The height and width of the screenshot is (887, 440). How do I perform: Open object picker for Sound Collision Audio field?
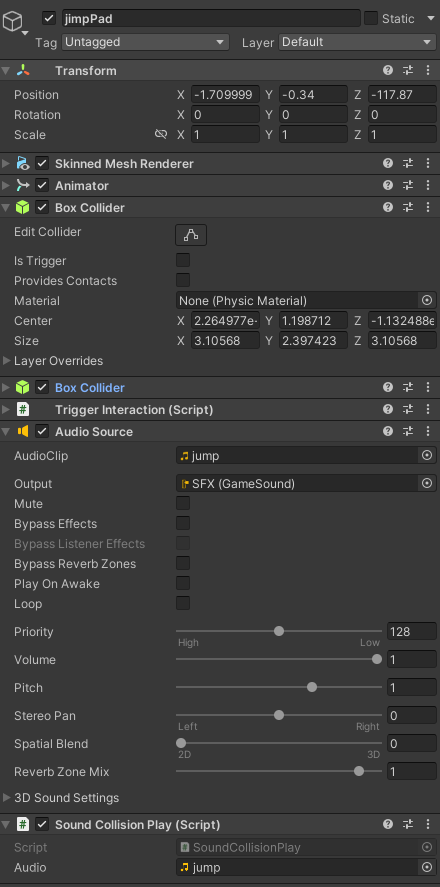[427, 867]
